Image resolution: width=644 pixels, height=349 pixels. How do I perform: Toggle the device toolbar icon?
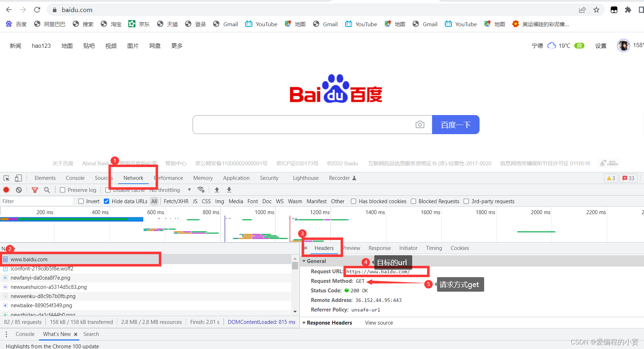point(18,178)
